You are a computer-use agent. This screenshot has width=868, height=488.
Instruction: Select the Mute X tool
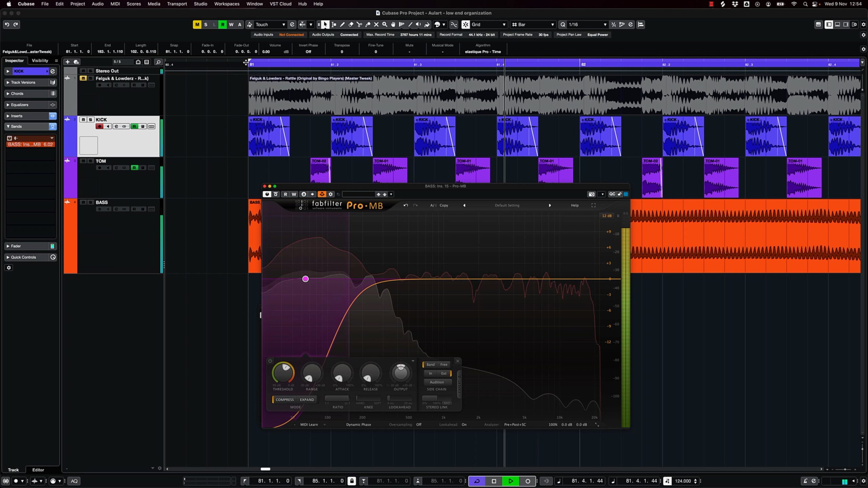(376, 24)
